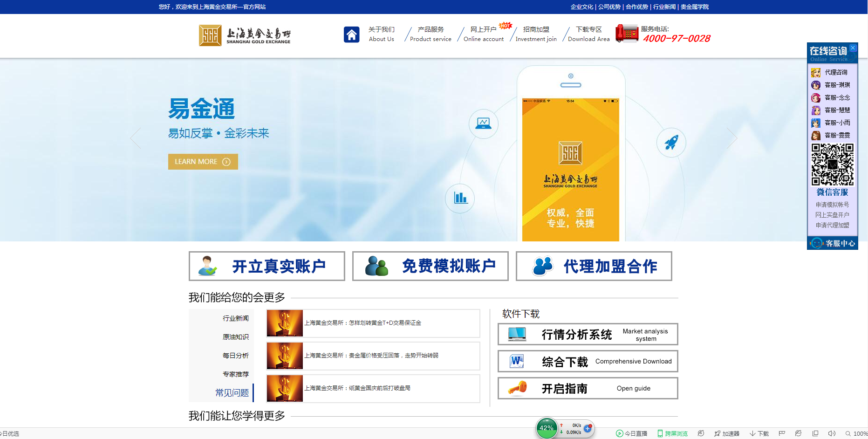The image size is (868, 439).
Task: Click 行业新闻 top bar link
Action: [664, 7]
